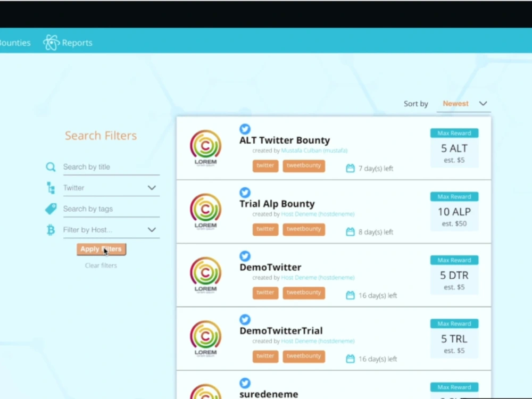Open the suredeneme bounty title
Screen dimensions: 532x399
269,394
